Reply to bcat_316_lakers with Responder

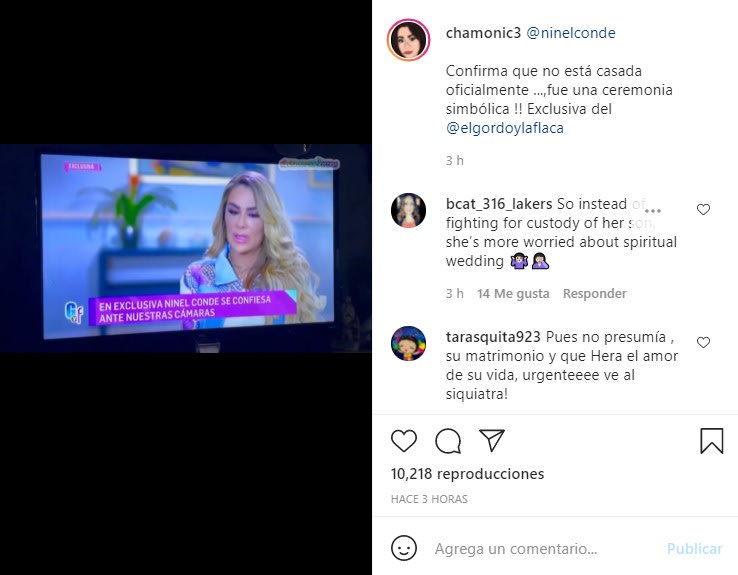pos(594,294)
